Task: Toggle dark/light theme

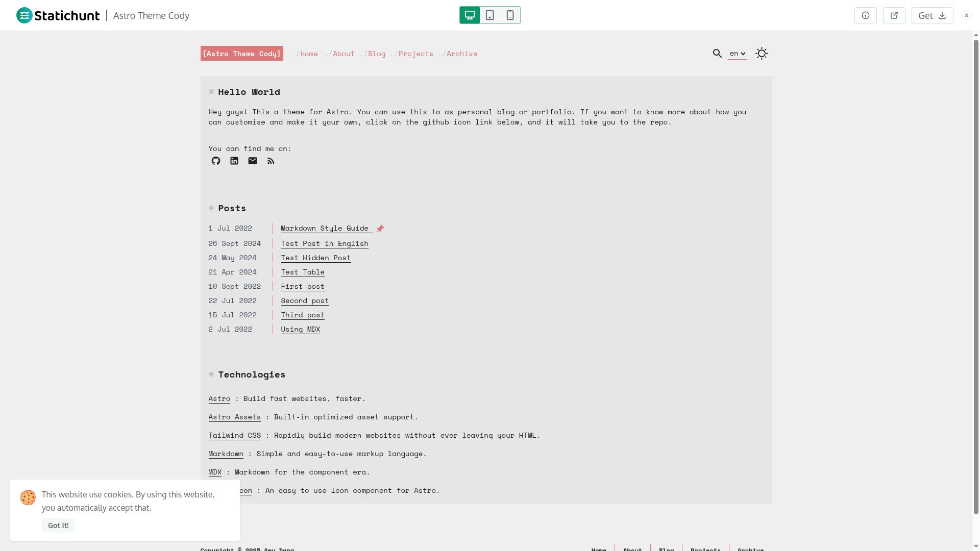Action: tap(762, 54)
